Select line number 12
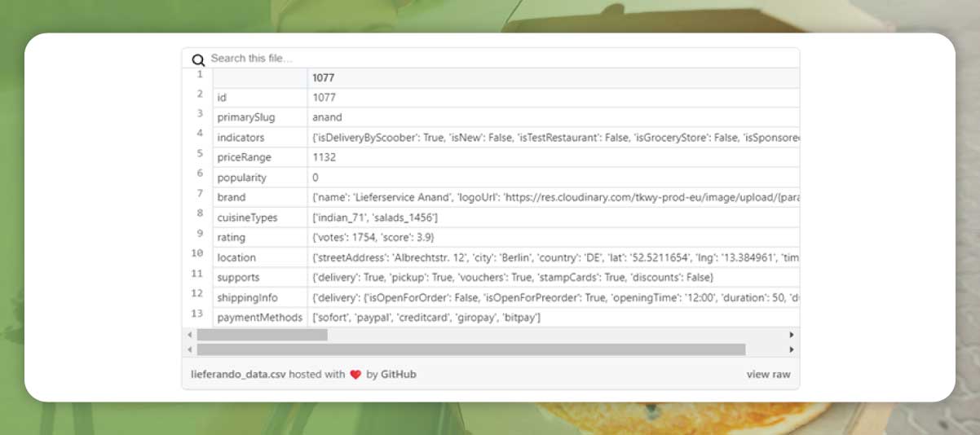 [x=199, y=293]
